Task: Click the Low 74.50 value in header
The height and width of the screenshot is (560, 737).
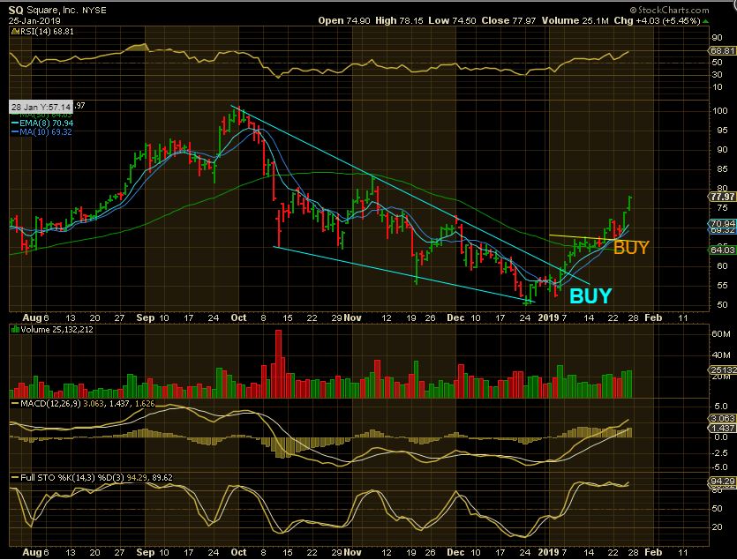Action: [x=452, y=20]
